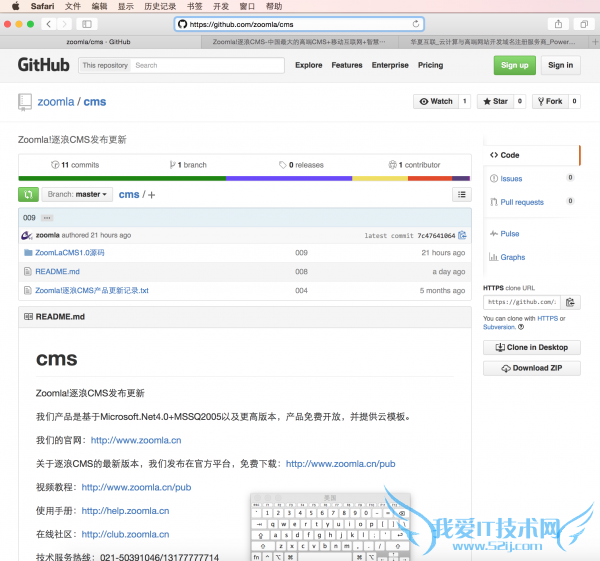Open the file list view options icon

point(461,194)
